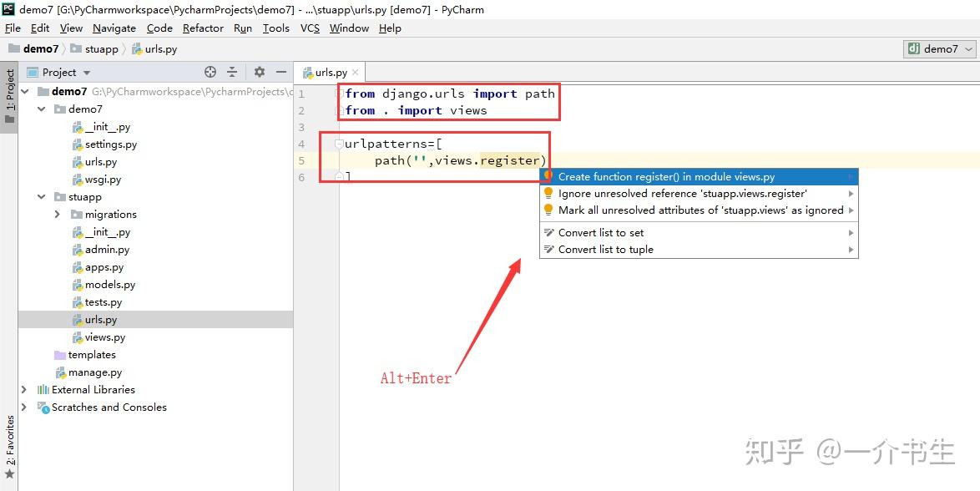Select views.py in the project tree
This screenshot has height=491, width=980.
click(105, 337)
